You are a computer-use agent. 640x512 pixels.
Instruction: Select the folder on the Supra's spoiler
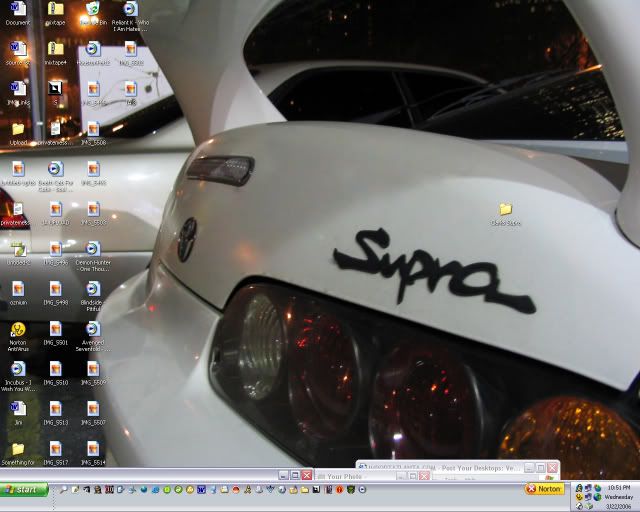click(505, 209)
